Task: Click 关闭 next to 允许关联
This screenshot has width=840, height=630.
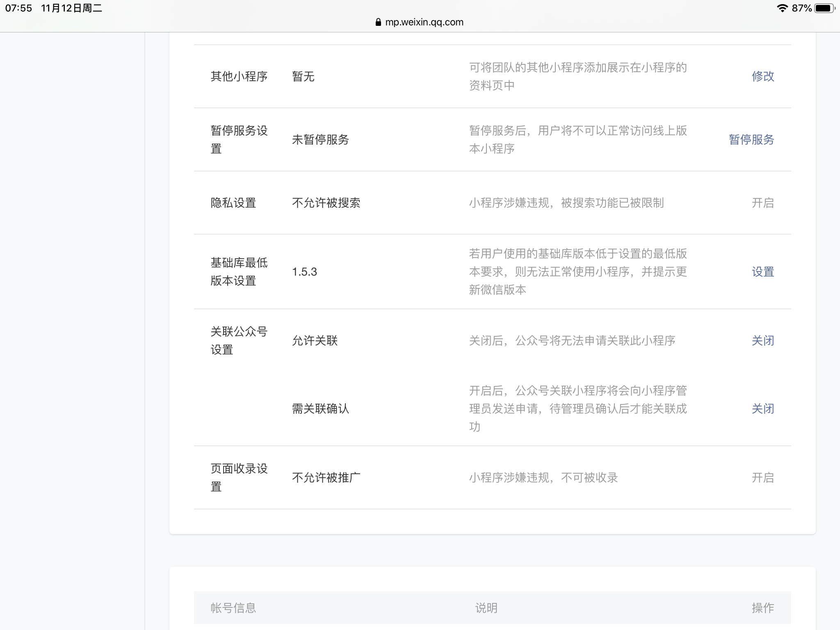Action: [x=762, y=340]
